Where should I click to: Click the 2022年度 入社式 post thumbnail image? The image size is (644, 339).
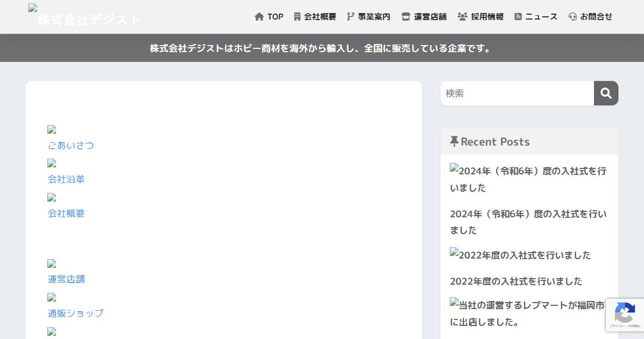(x=521, y=255)
